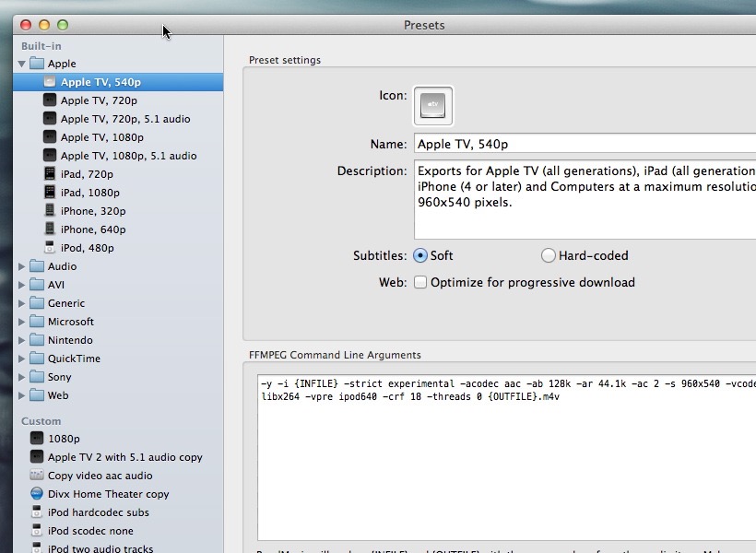Select the iPod, 480p preset icon
The height and width of the screenshot is (553, 756).
pyautogui.click(x=50, y=248)
